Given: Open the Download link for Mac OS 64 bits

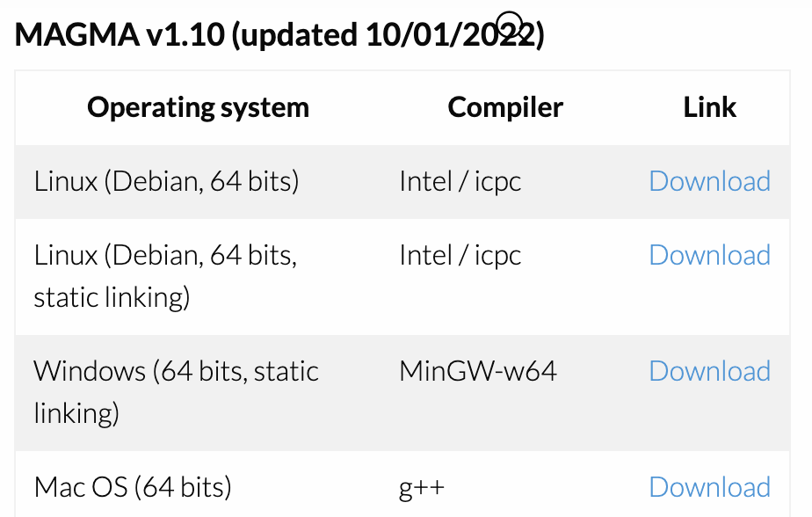Looking at the screenshot, I should 709,486.
